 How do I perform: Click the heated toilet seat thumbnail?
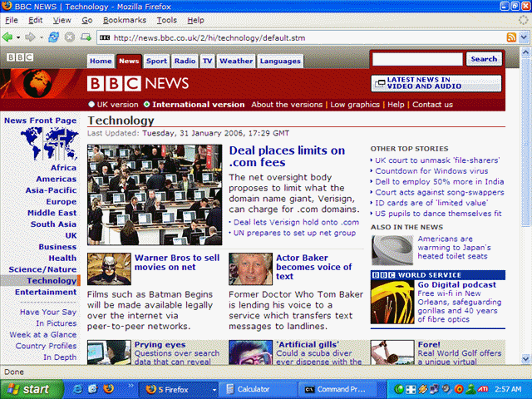point(392,250)
